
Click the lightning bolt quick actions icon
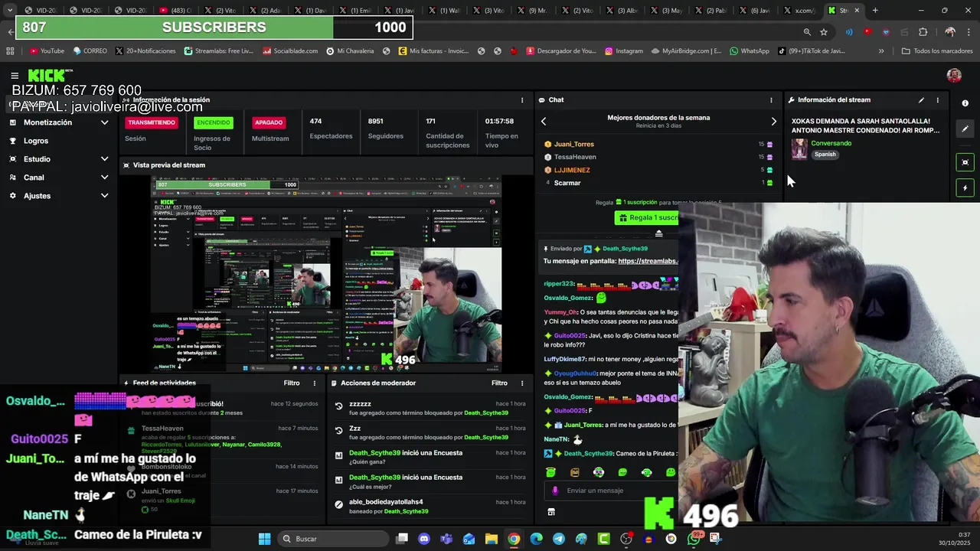point(965,187)
